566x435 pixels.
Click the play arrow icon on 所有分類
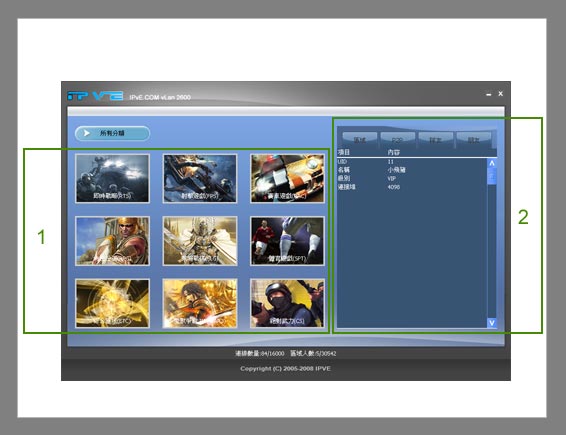87,133
